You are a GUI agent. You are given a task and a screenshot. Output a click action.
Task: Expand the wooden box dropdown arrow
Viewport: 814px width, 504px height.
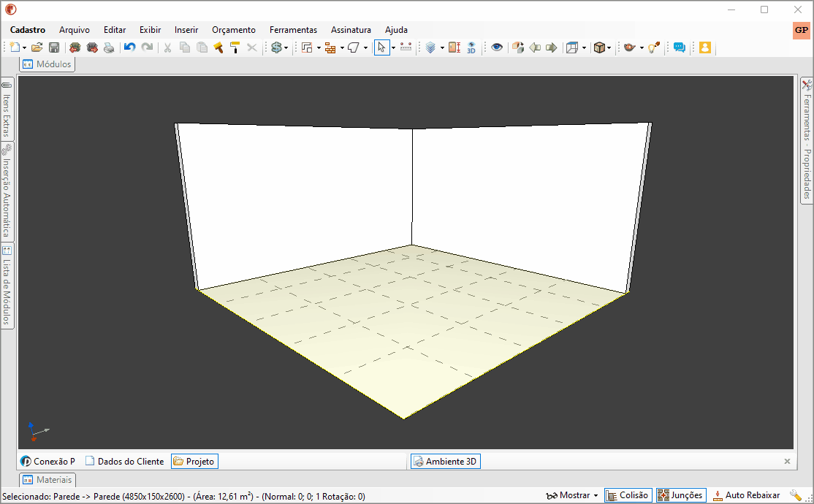point(609,48)
